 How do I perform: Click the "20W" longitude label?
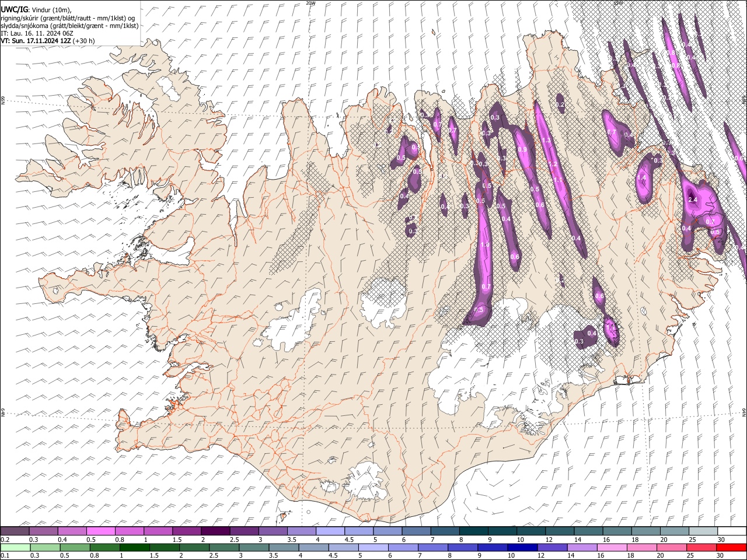tap(310, 3)
